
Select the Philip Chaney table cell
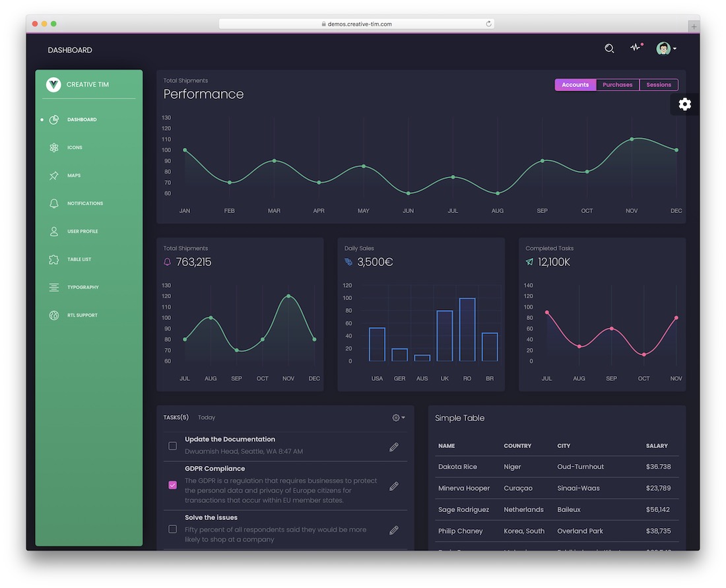pos(460,531)
